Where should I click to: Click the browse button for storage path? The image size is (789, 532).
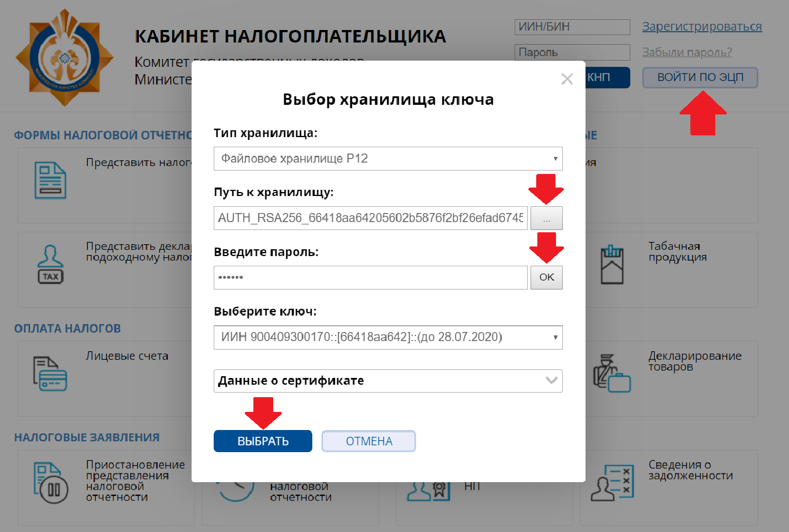point(546,218)
